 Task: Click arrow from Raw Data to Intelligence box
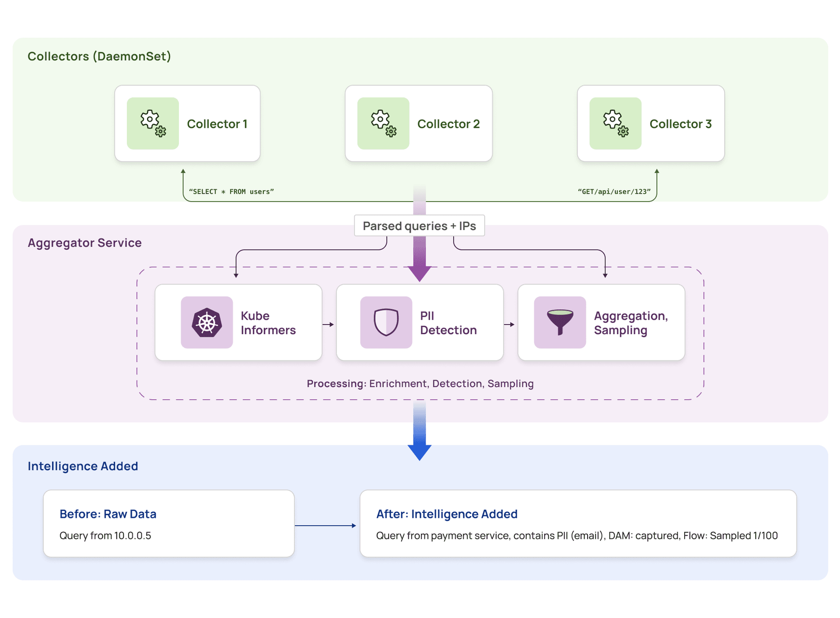(x=326, y=525)
